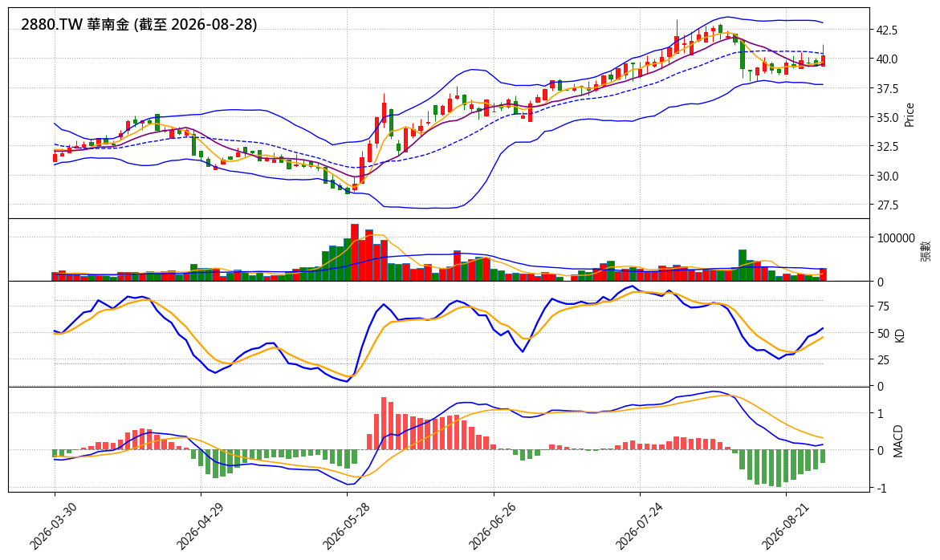Click the price axis value 35.0
This screenshot has width=940, height=560.
point(887,118)
